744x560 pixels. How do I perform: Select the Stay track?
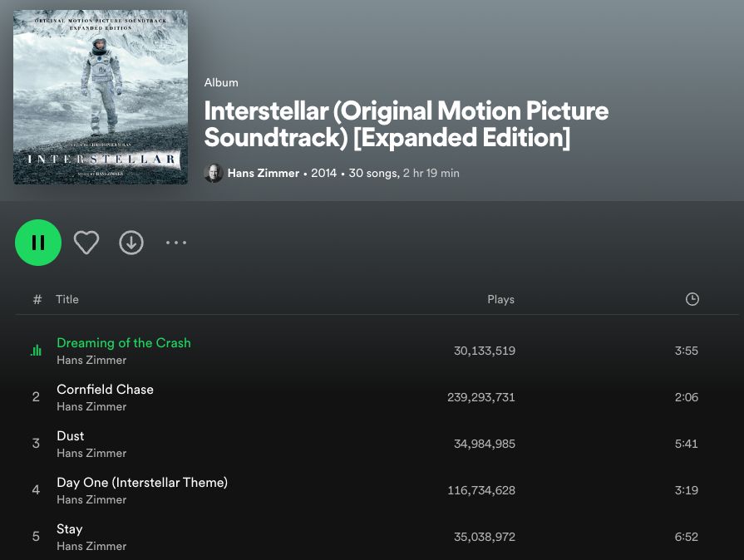click(x=69, y=528)
